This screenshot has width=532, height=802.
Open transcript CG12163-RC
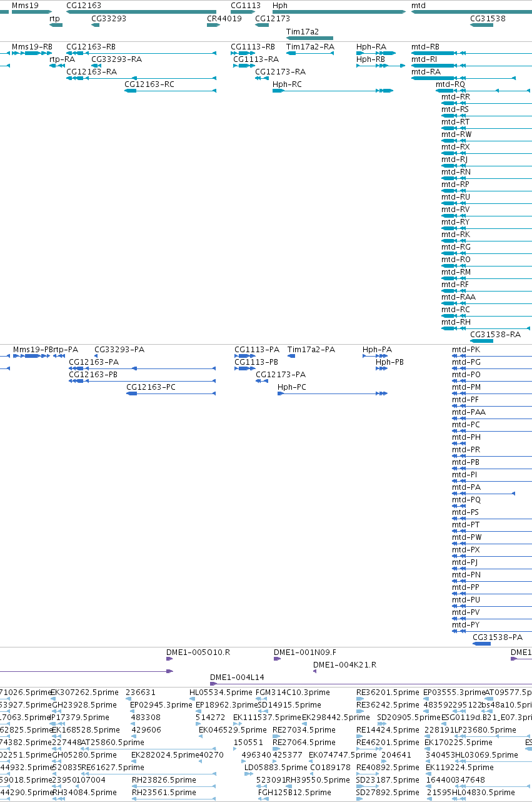[x=170, y=91]
